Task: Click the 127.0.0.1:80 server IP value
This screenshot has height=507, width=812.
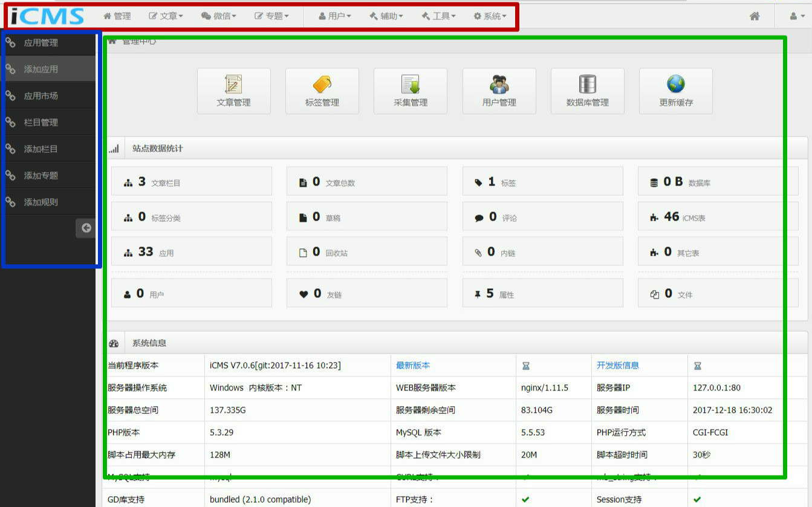Action: click(x=716, y=388)
